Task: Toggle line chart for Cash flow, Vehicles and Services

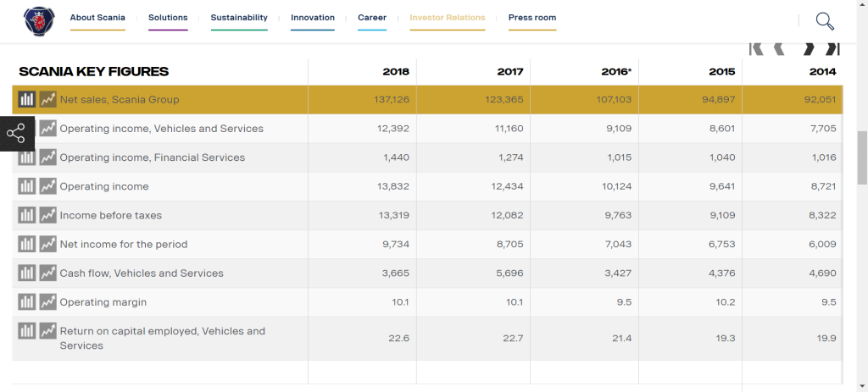Action: click(47, 273)
